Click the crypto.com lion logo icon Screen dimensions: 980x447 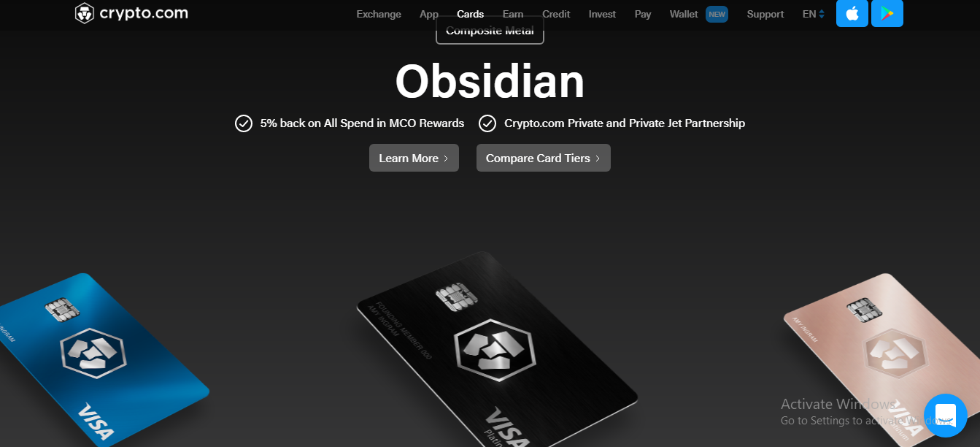point(85,13)
